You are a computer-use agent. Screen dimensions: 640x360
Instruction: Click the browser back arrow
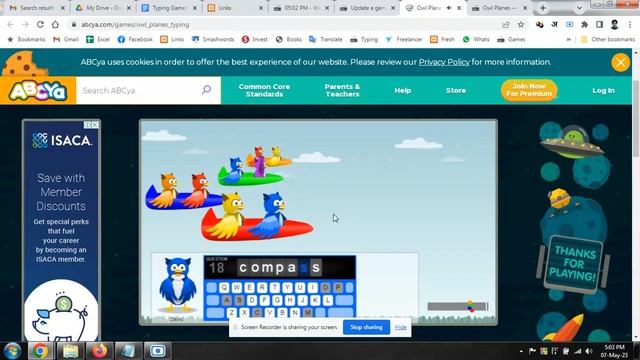[x=10, y=24]
